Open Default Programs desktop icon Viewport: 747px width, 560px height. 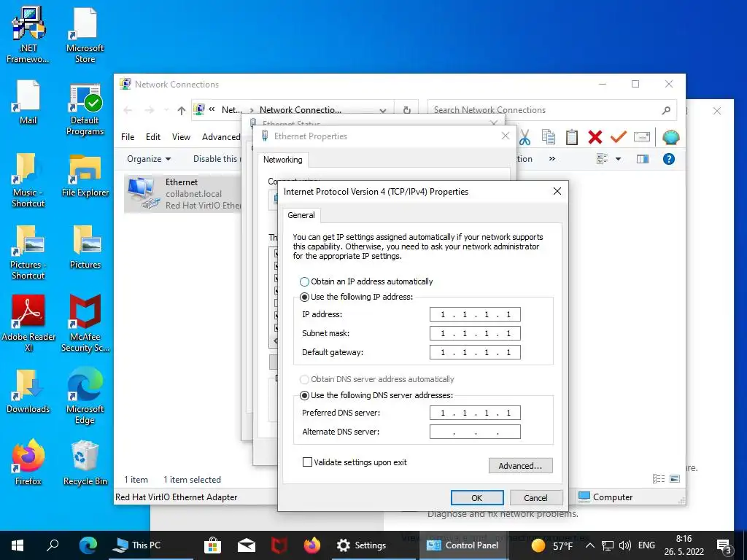click(85, 109)
